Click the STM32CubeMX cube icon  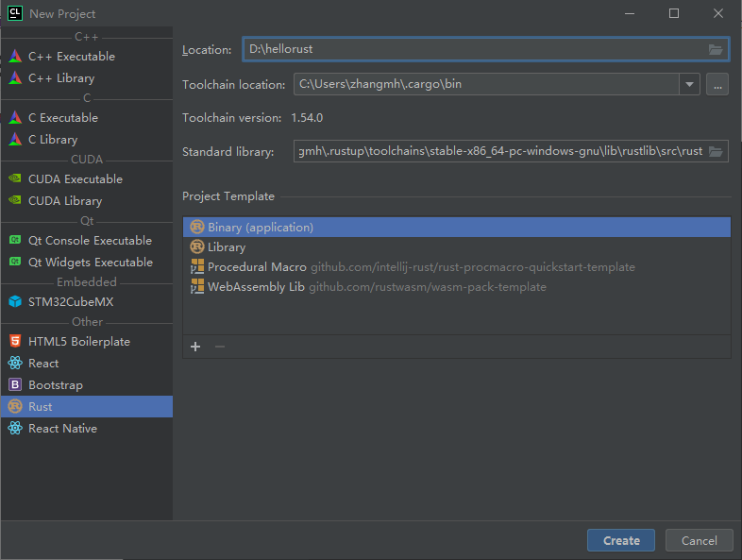(15, 301)
